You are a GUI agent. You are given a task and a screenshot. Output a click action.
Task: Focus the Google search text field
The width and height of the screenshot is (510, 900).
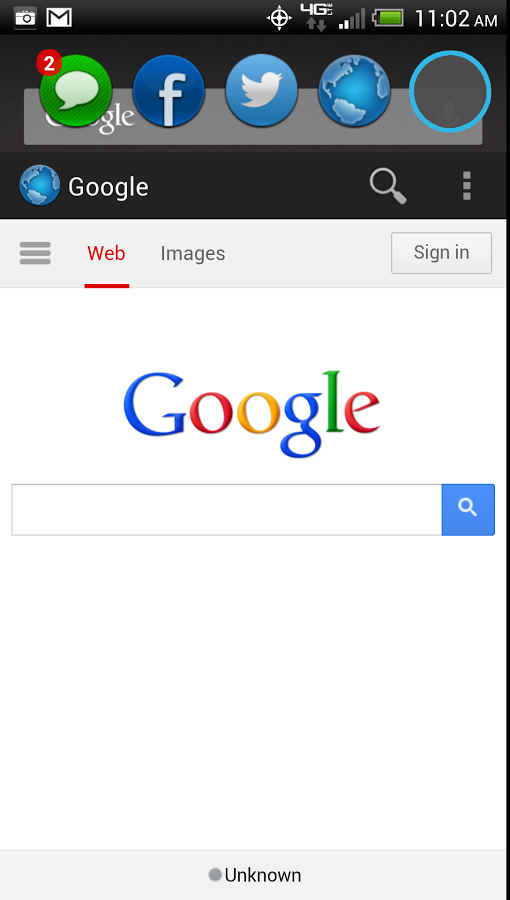click(x=227, y=510)
